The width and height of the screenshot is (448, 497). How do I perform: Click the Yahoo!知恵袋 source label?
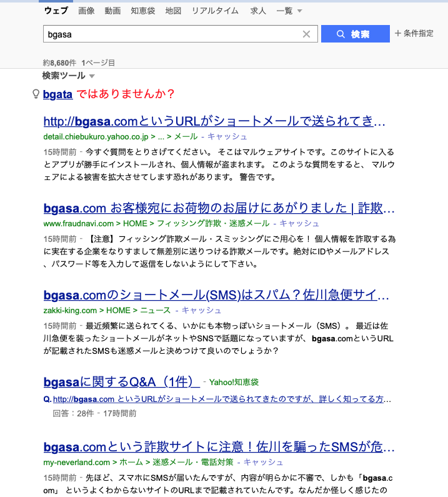pos(234,382)
